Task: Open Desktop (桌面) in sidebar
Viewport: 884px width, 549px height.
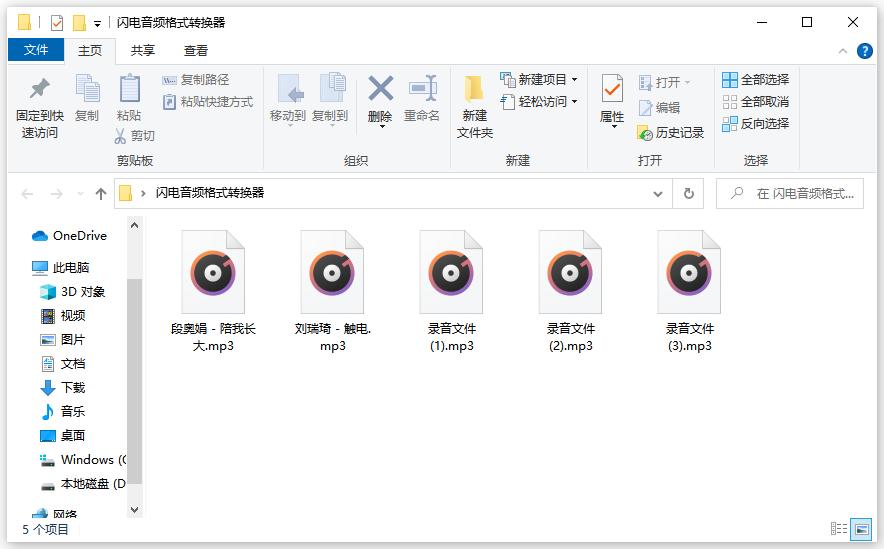Action: coord(63,436)
